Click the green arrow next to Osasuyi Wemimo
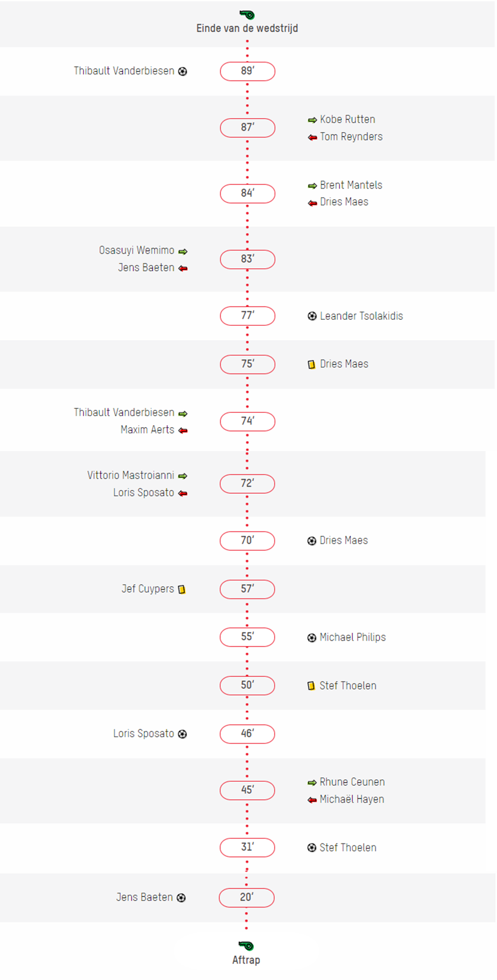Viewport: 497px width, 980px height. pyautogui.click(x=183, y=251)
